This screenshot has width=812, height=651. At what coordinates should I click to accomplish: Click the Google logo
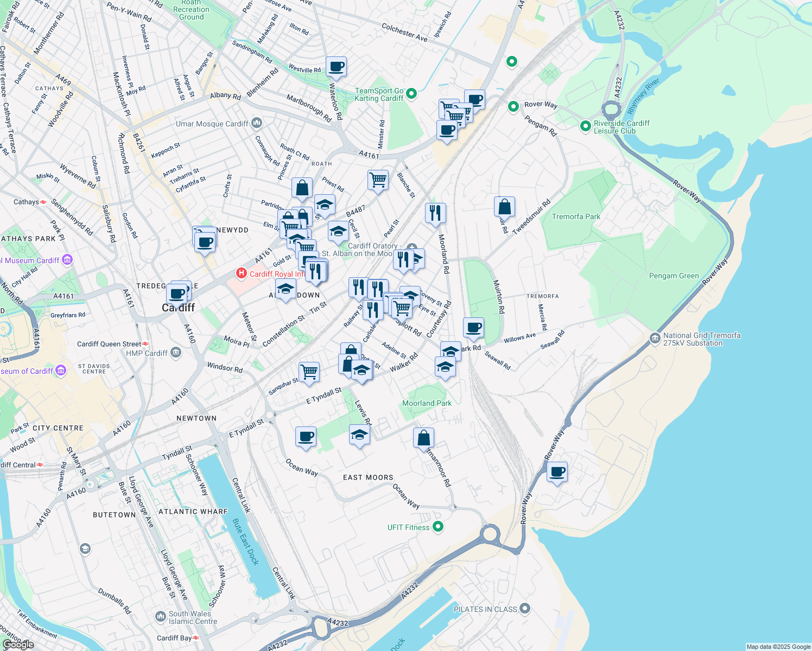pos(18,644)
